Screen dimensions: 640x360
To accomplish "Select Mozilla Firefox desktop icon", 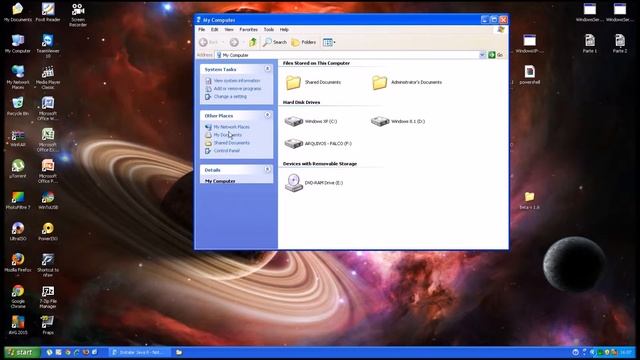I will tap(18, 262).
